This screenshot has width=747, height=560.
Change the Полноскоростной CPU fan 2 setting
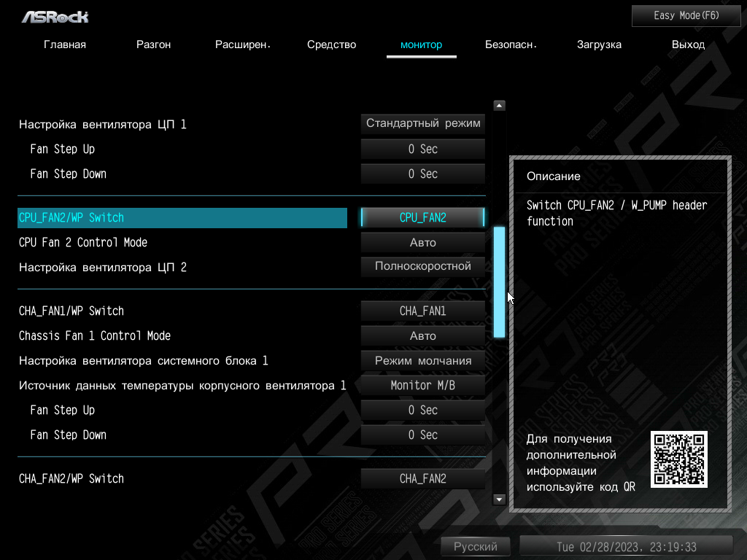point(422,266)
